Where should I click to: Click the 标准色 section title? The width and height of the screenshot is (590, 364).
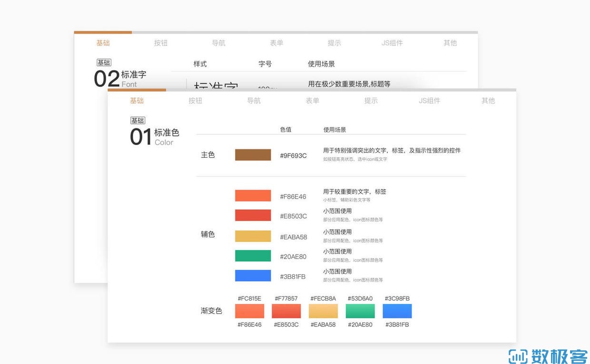coord(167,133)
